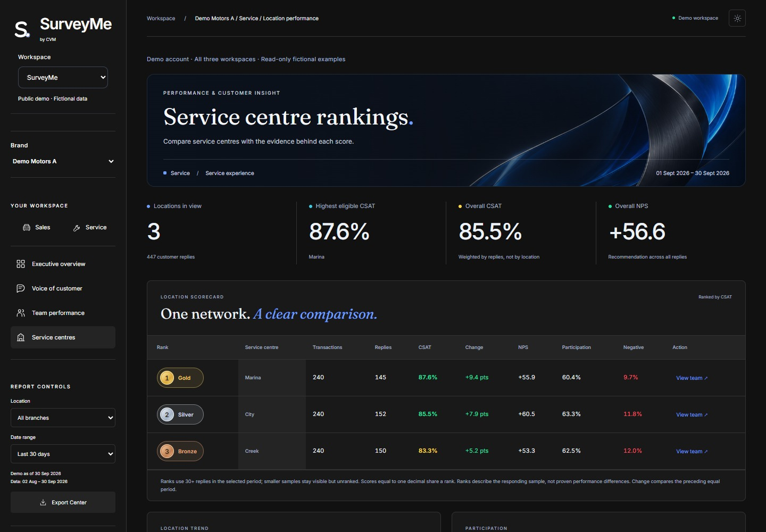766x532 pixels.
Task: Click View team link for City
Action: [x=692, y=414]
